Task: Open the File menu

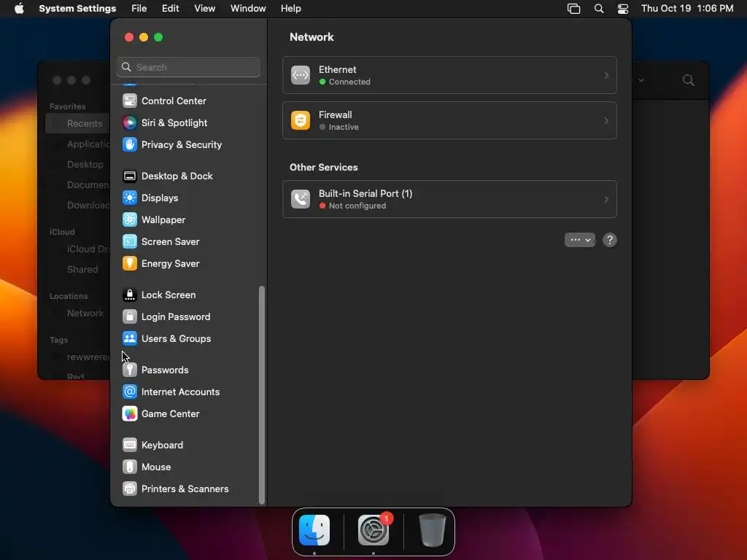Action: point(139,9)
